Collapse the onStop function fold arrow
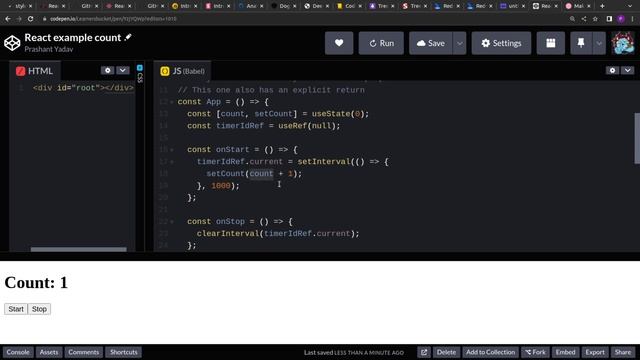 (x=172, y=222)
